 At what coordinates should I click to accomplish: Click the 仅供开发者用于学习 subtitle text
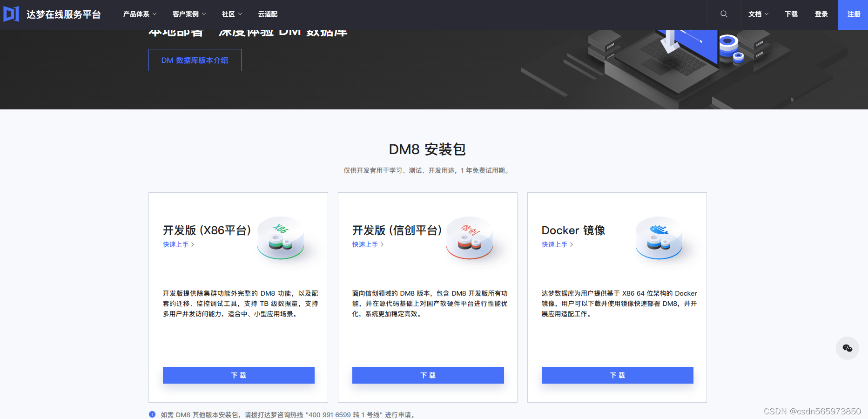tap(427, 170)
